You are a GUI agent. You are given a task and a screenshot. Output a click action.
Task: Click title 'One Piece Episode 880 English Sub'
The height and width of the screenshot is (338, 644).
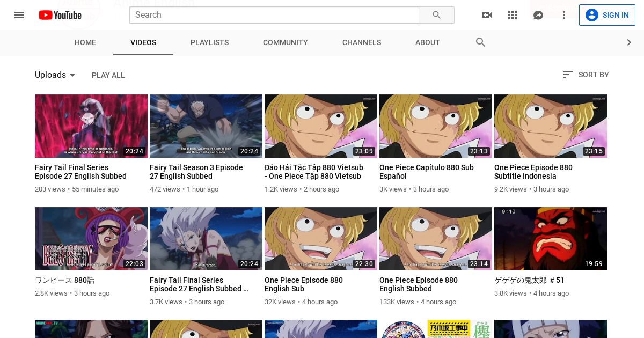pyautogui.click(x=304, y=284)
